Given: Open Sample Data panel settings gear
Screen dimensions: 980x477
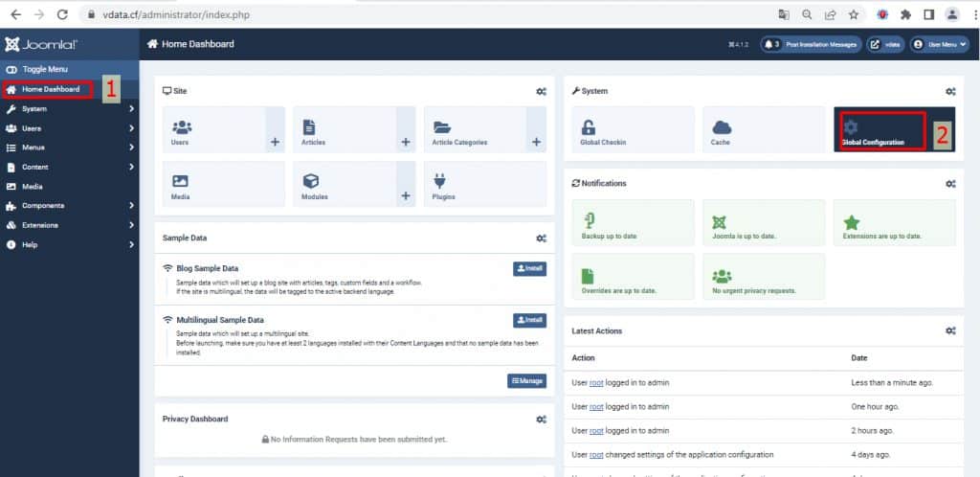Looking at the screenshot, I should click(542, 238).
